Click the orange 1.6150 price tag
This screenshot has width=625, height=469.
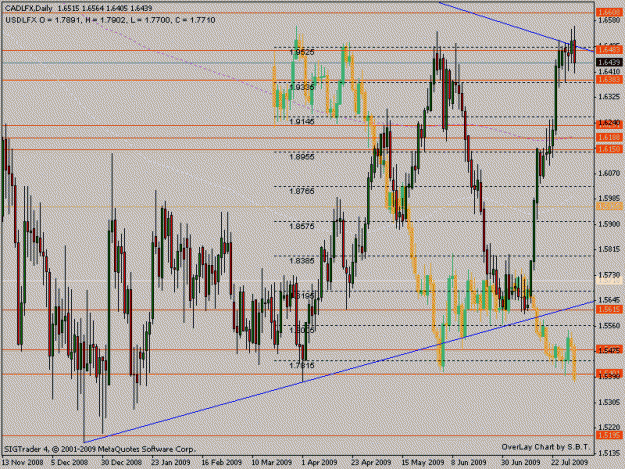click(x=609, y=149)
